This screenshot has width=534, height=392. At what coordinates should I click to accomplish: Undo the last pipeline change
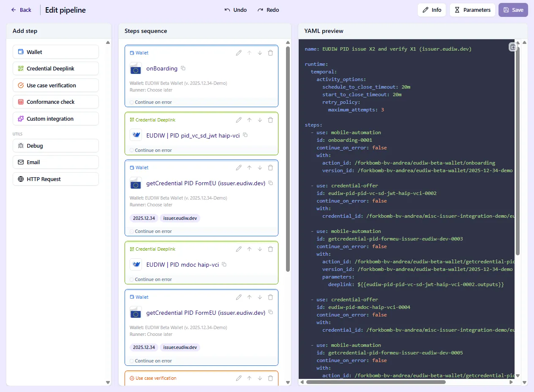coord(236,10)
